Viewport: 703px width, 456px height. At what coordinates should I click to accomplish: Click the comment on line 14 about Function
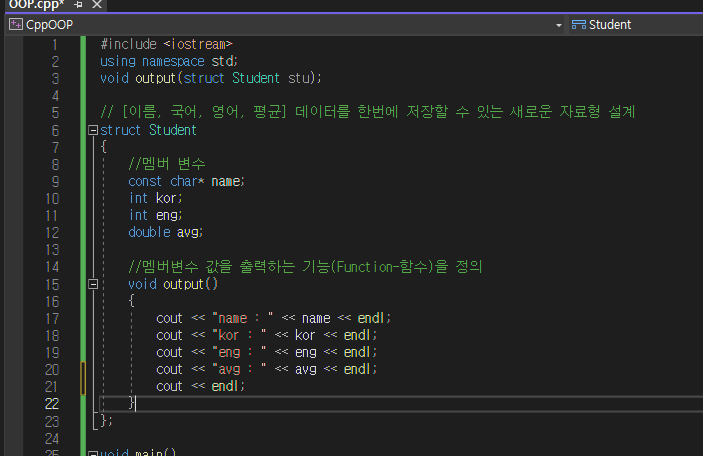point(305,267)
